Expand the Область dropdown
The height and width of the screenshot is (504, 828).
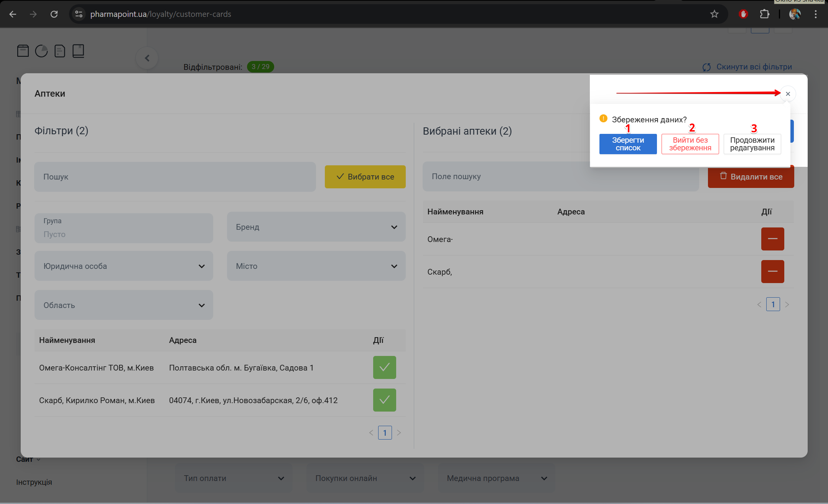[x=123, y=305]
